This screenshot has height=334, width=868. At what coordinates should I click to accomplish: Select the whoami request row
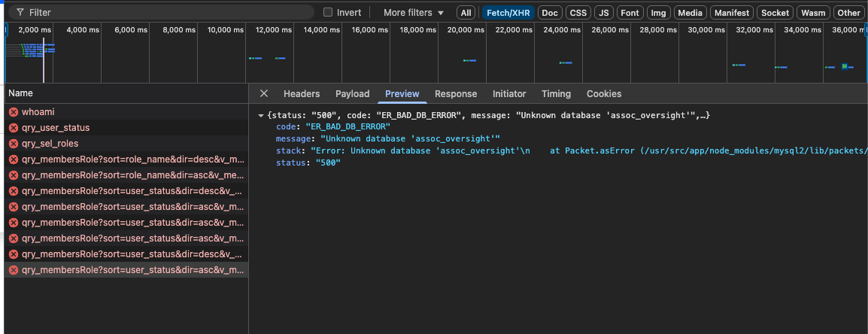[126, 112]
